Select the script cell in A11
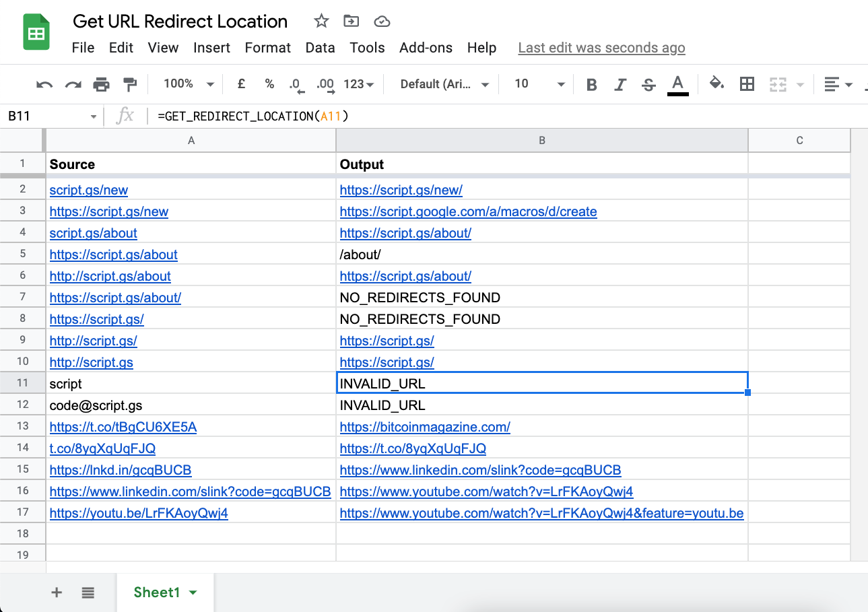 click(x=191, y=384)
